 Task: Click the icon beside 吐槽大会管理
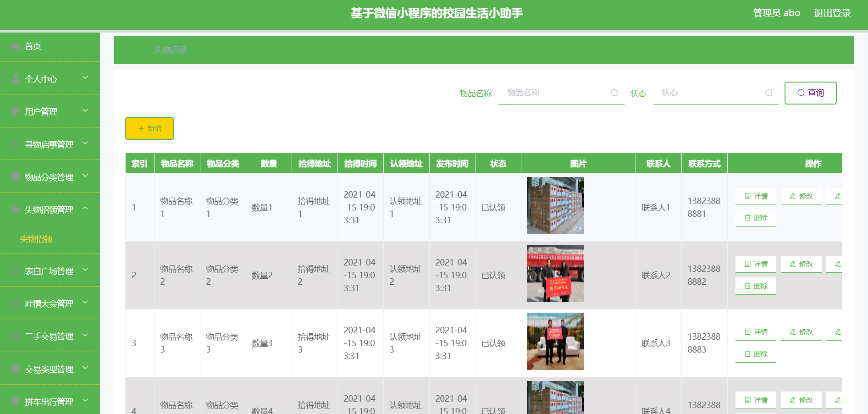coord(15,304)
